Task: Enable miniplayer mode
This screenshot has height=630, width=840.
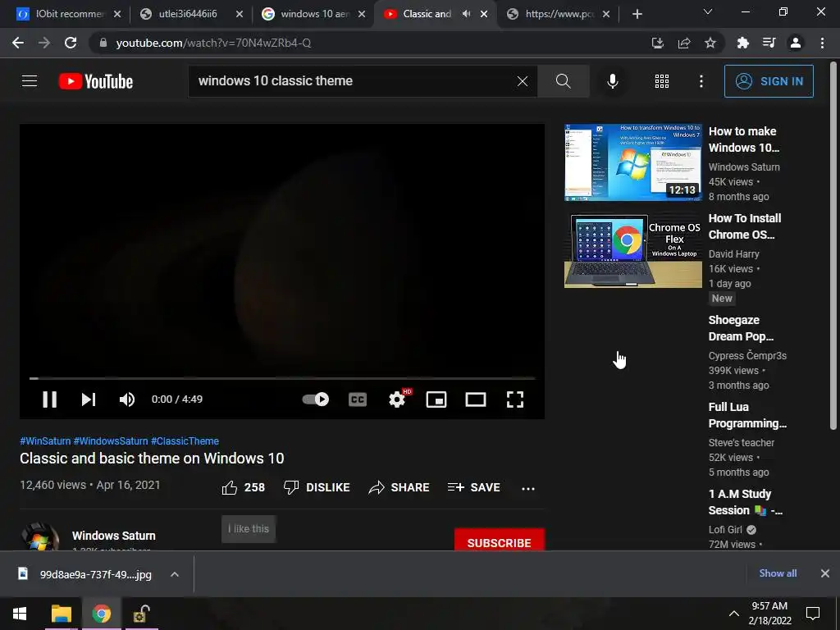Action: (436, 399)
